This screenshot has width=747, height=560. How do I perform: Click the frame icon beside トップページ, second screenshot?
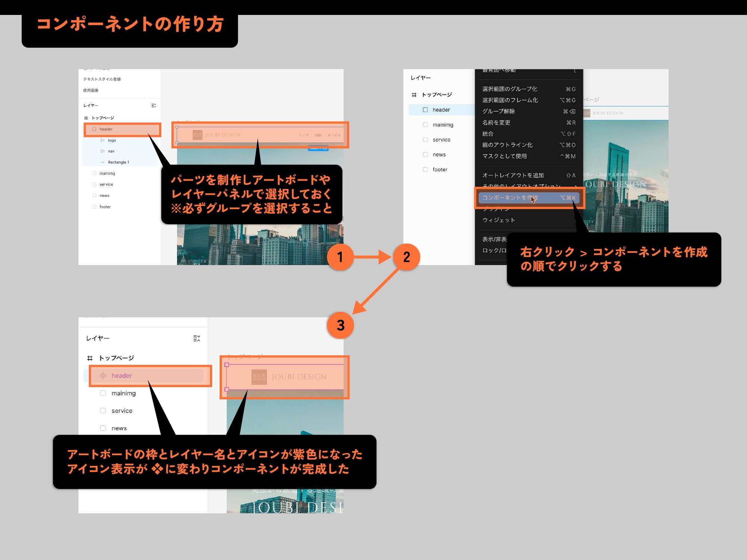[x=414, y=95]
